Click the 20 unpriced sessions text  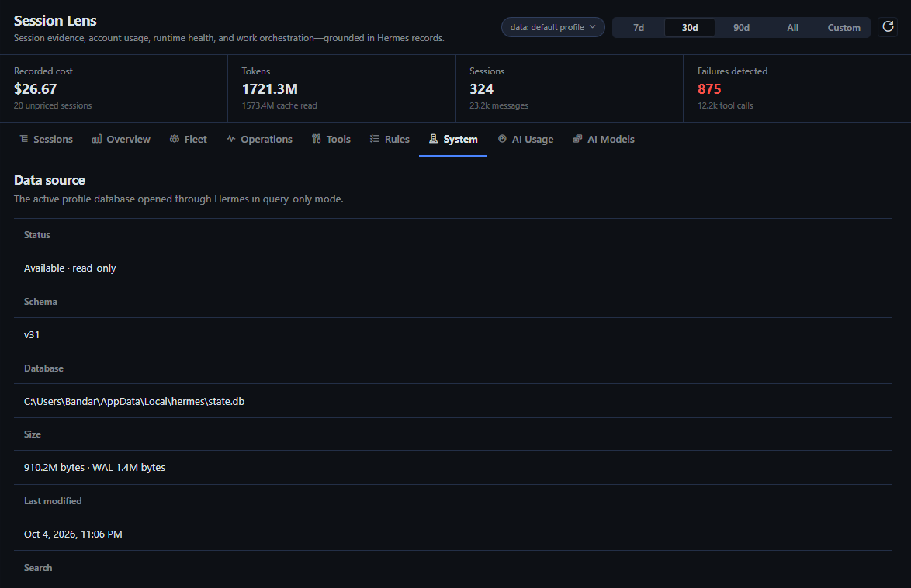point(53,105)
